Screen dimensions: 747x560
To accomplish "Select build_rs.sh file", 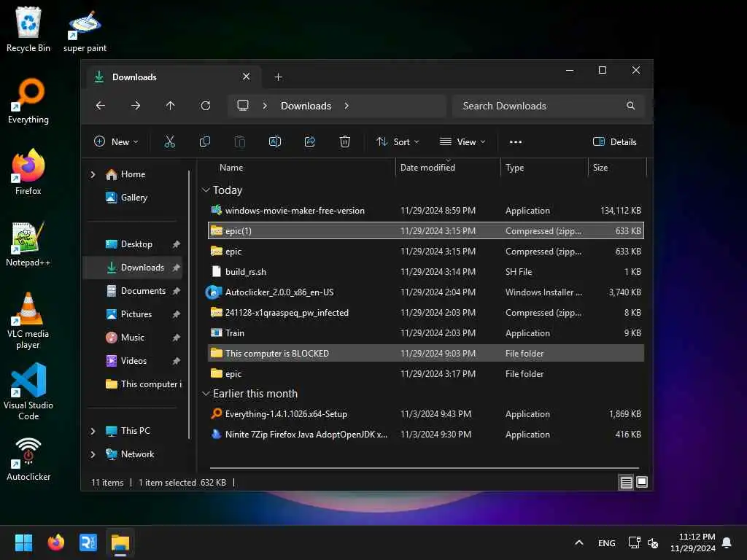I will click(x=426, y=272).
